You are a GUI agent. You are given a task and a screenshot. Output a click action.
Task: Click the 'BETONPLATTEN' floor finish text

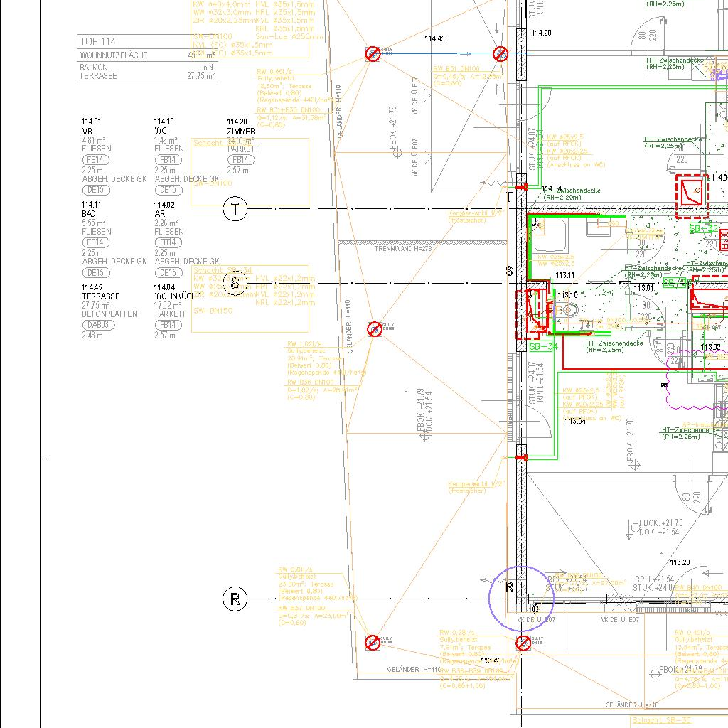(109, 314)
